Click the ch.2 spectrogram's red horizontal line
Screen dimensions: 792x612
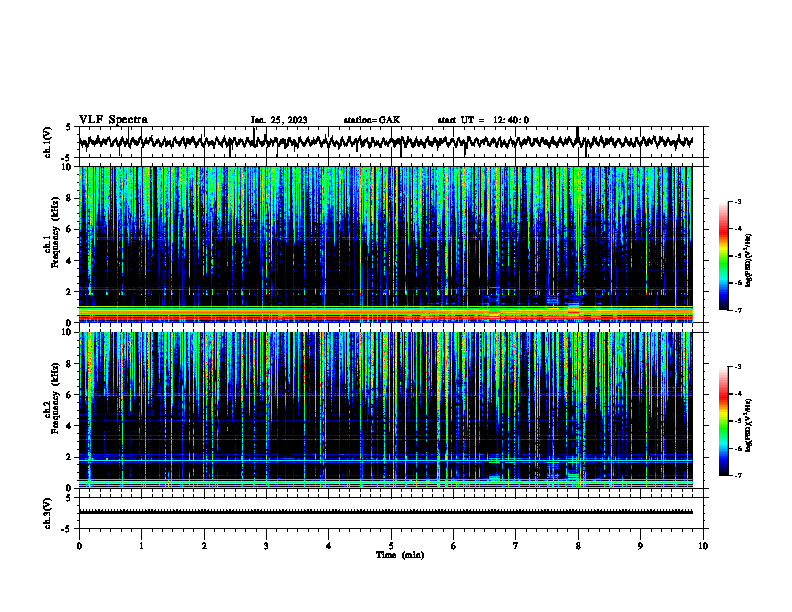click(386, 480)
